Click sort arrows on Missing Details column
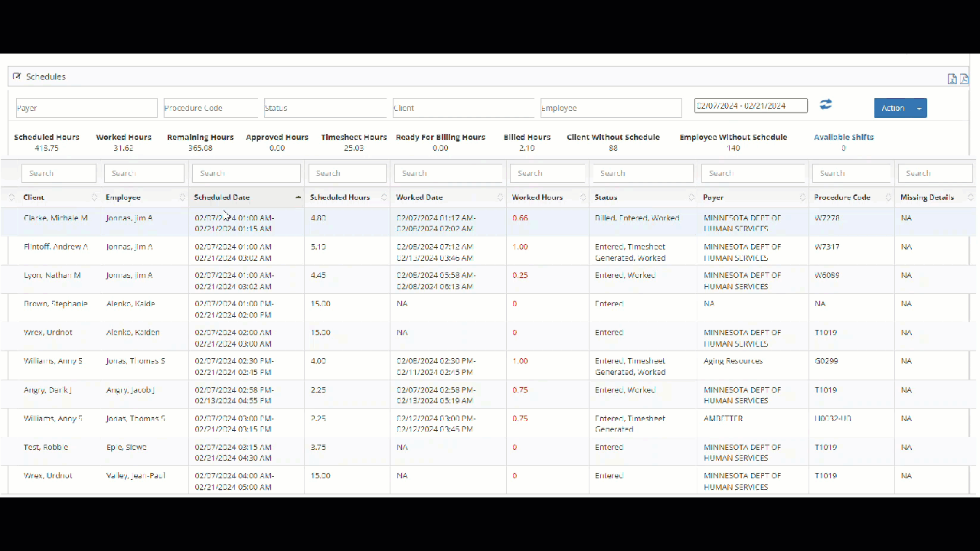This screenshot has height=551, width=980. click(972, 197)
